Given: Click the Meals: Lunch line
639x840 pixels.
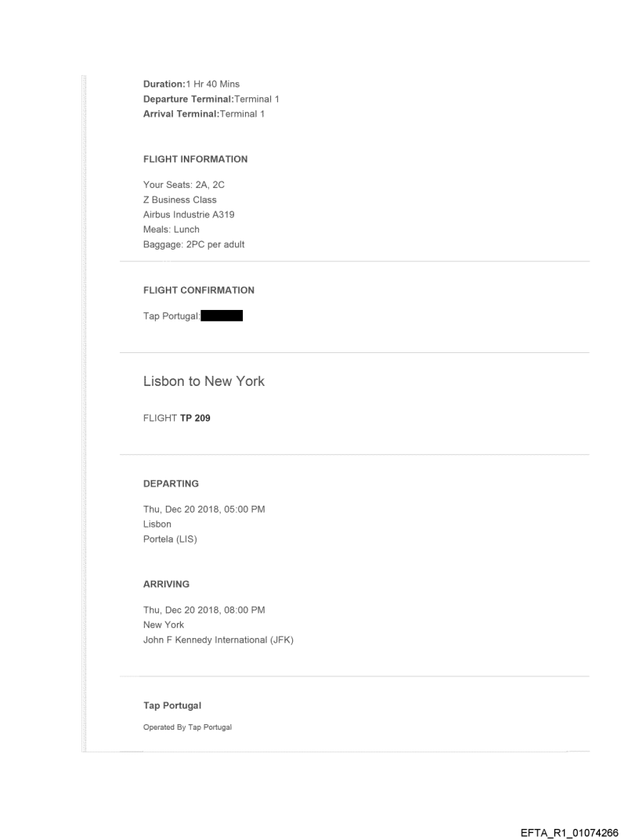Looking at the screenshot, I should (x=171, y=229).
